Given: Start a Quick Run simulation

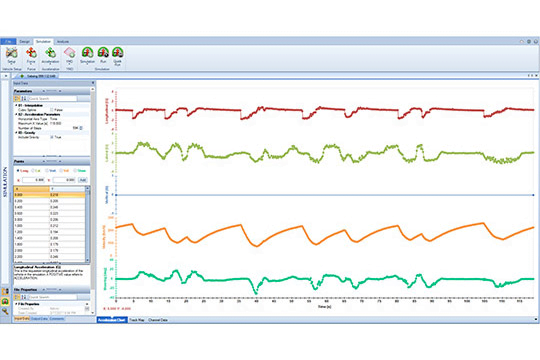Looking at the screenshot, I should point(117,53).
